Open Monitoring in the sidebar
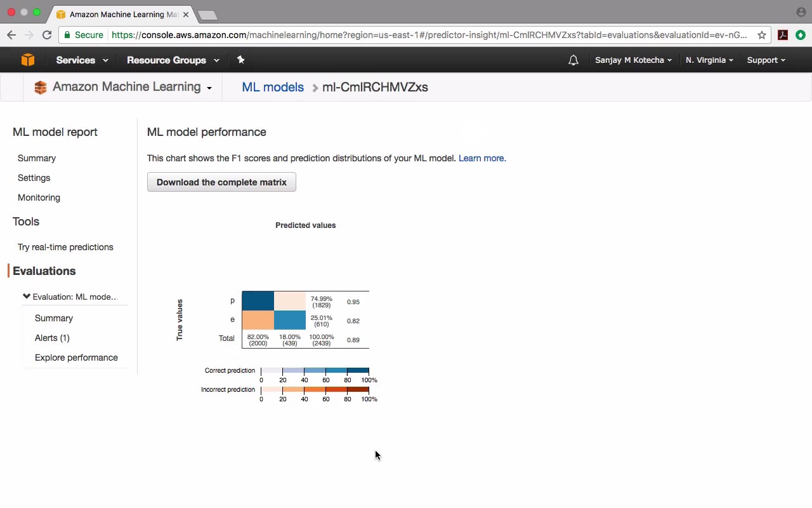 click(39, 197)
